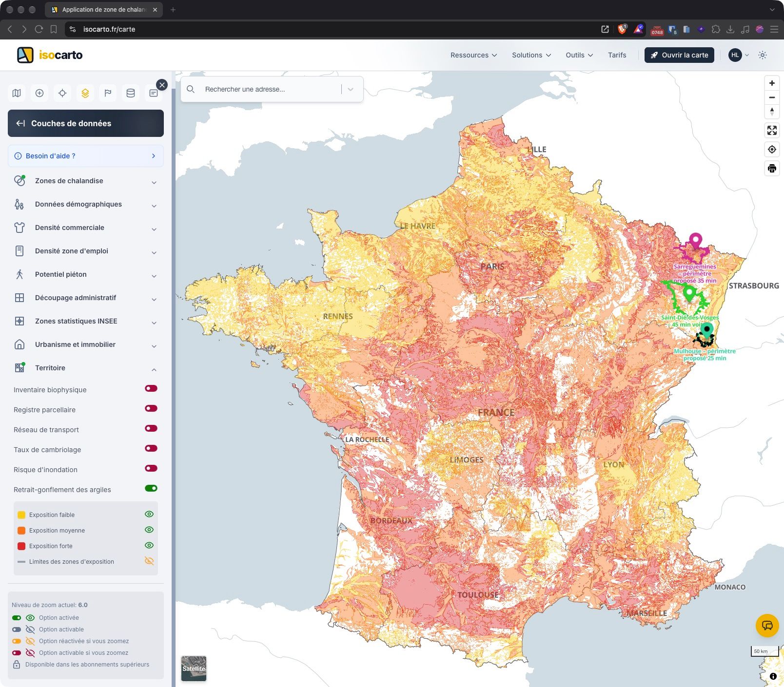Open the map icon in sidebar toolbar
The width and height of the screenshot is (784, 687).
point(17,93)
